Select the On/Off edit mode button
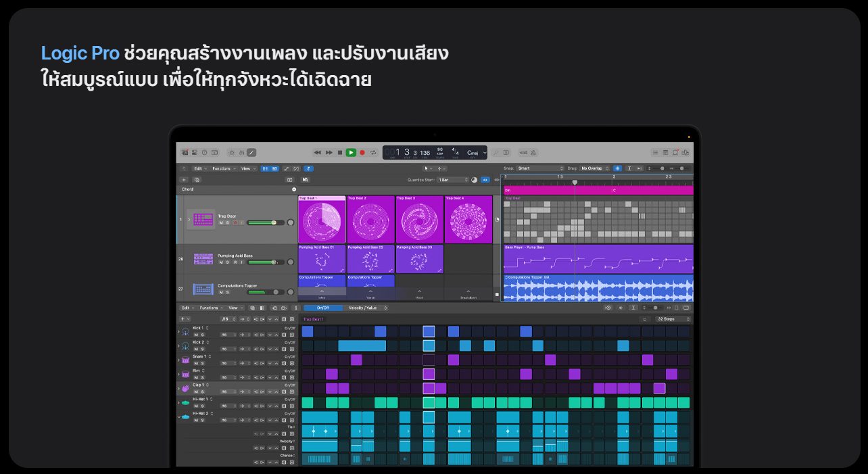Image resolution: width=868 pixels, height=474 pixels. 323,308
